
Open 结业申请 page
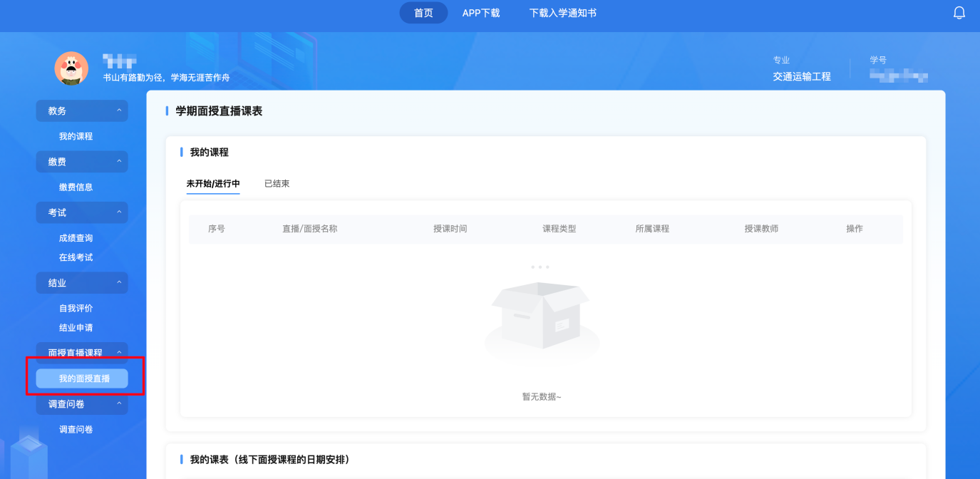[76, 328]
